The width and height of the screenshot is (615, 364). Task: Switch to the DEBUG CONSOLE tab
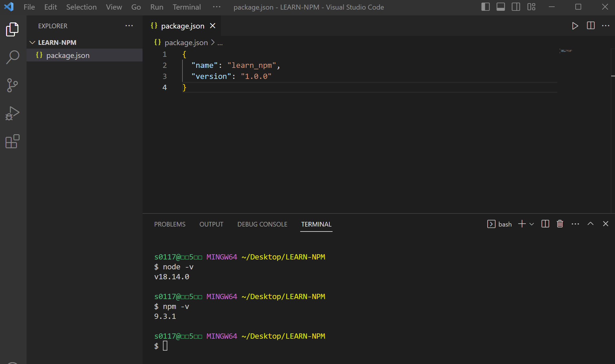[x=262, y=224]
